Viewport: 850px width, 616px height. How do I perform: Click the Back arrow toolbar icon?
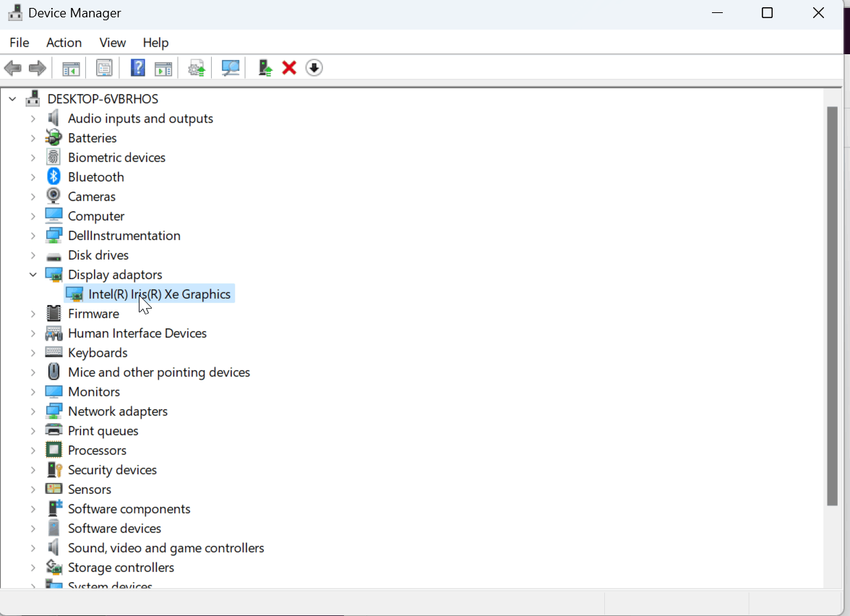click(x=13, y=68)
